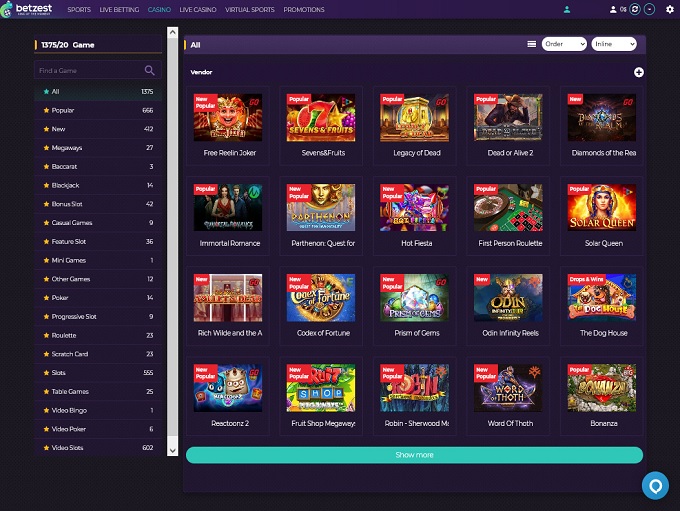This screenshot has width=680, height=511.
Task: Open the Order dropdown
Action: pos(564,44)
